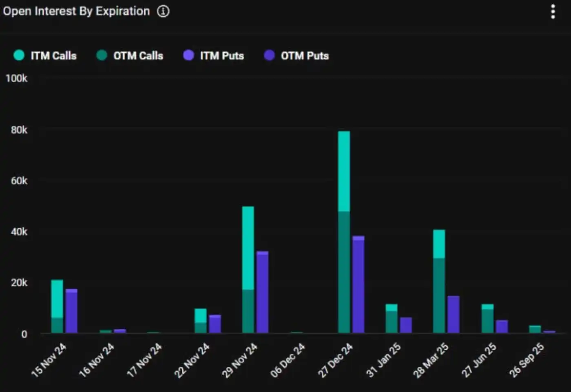Select the 15 Nov 24 calls bar
Image resolution: width=571 pixels, height=392 pixels.
tap(57, 306)
